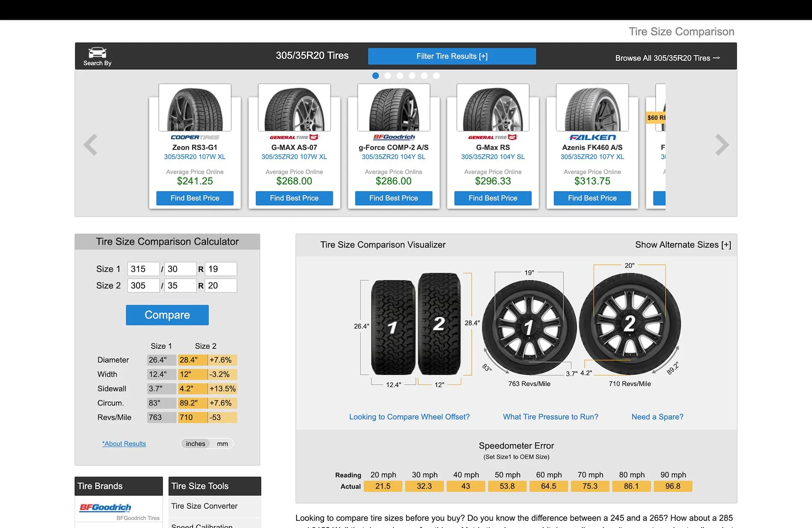The width and height of the screenshot is (812, 528).
Task: Open Tire Size Converter tool
Action: pos(204,506)
